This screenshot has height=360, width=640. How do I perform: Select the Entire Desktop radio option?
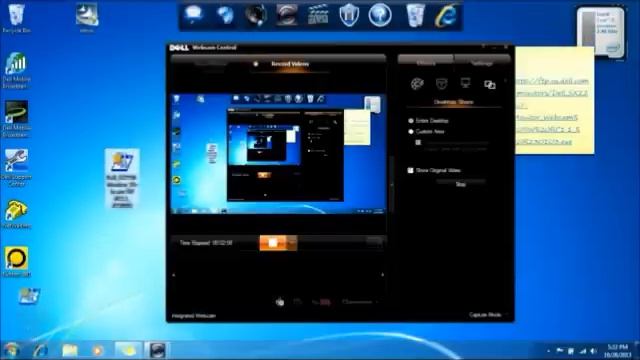pos(411,121)
